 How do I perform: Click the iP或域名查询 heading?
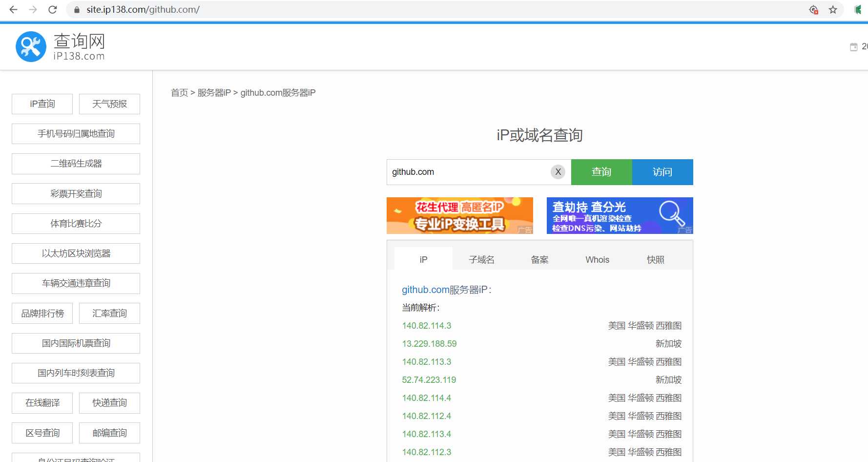point(539,135)
